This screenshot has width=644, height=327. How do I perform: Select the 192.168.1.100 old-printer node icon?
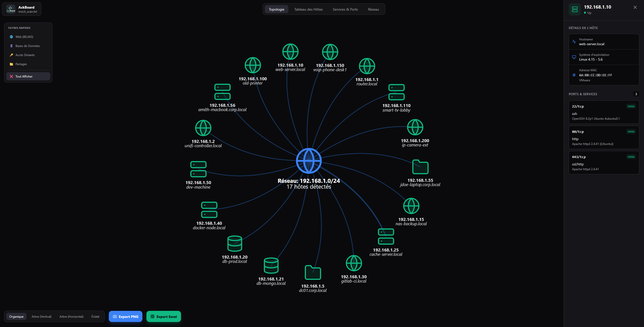pos(253,65)
